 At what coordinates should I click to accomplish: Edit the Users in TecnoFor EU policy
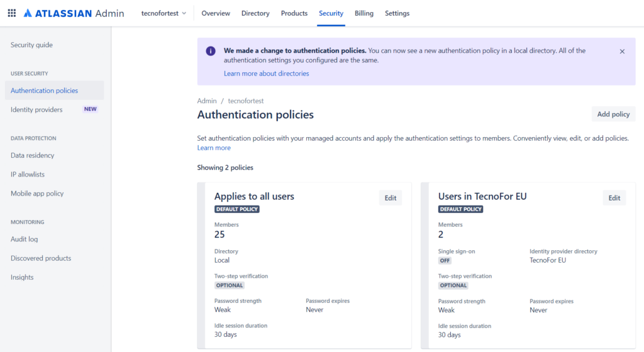pyautogui.click(x=614, y=198)
